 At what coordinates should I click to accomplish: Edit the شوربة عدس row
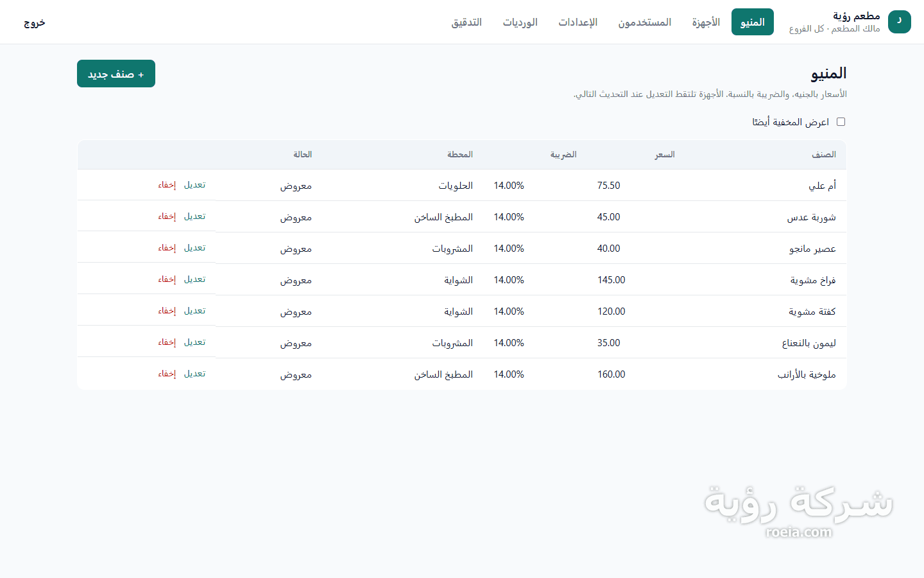pyautogui.click(x=194, y=216)
